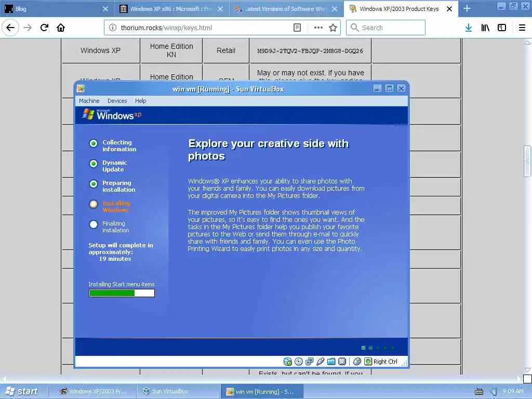This screenshot has height=399, width=532.
Task: Go back with the browser back arrow
Action: click(x=10, y=28)
